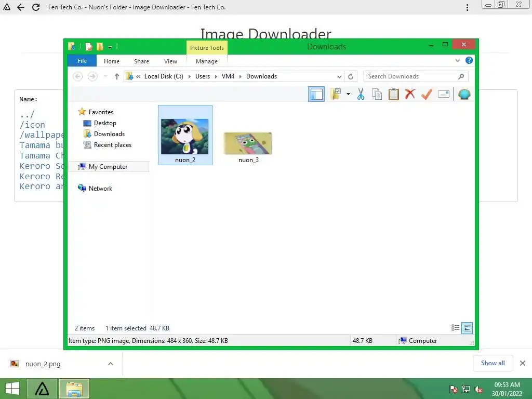Image resolution: width=532 pixels, height=399 pixels.
Task: Click the network tray icon
Action: tap(466, 390)
